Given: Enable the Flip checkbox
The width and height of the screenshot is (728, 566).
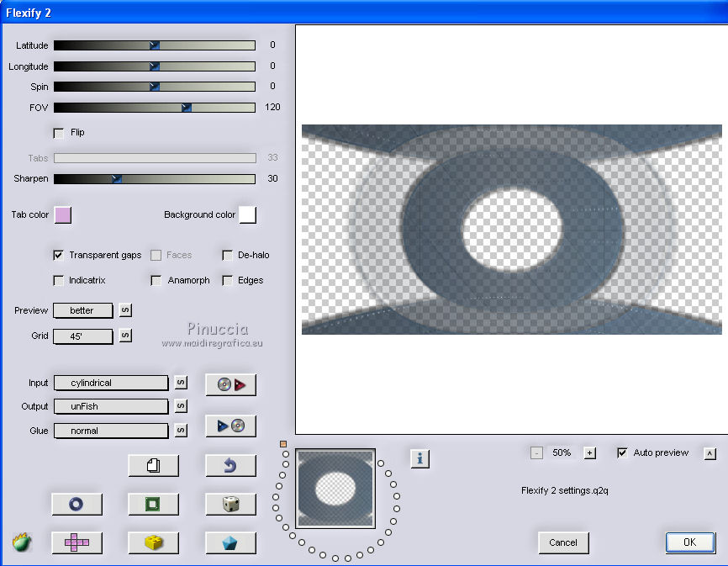Looking at the screenshot, I should click(59, 133).
